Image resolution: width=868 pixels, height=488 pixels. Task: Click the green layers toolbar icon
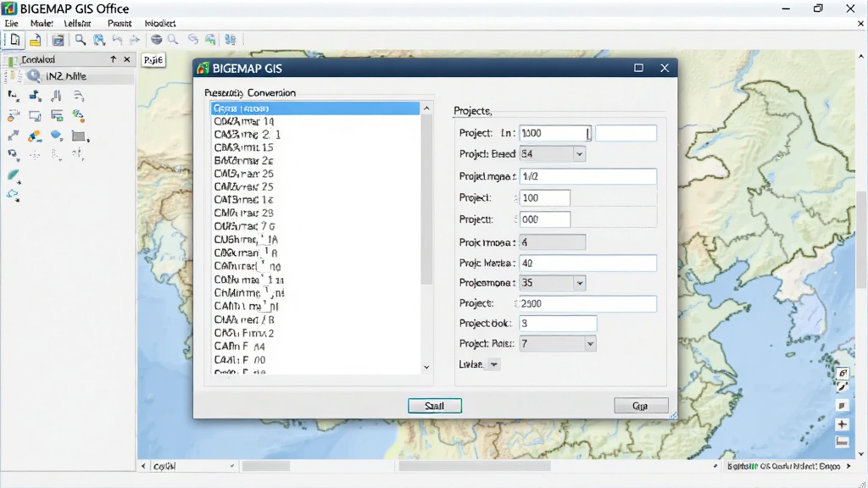coord(210,40)
